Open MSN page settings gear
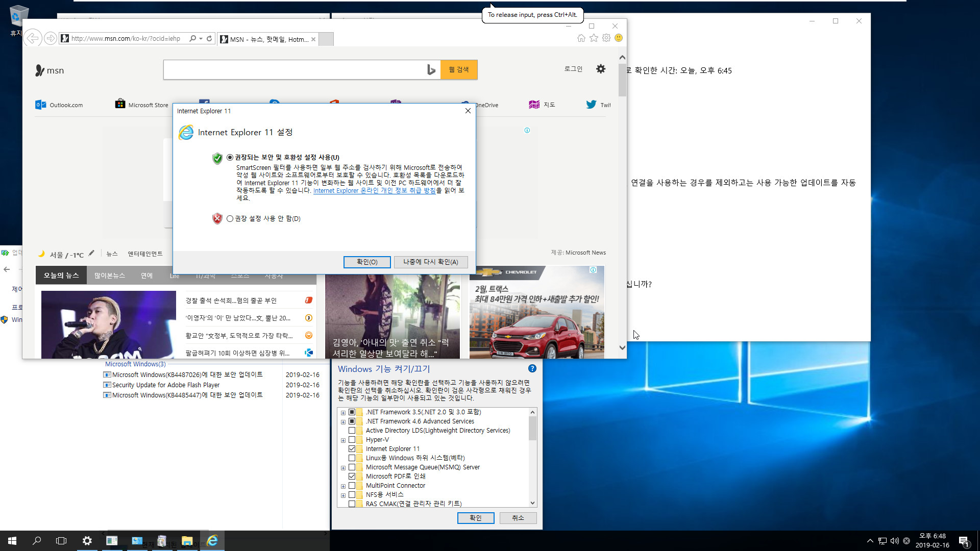Screen dimensions: 980x551 pyautogui.click(x=601, y=69)
